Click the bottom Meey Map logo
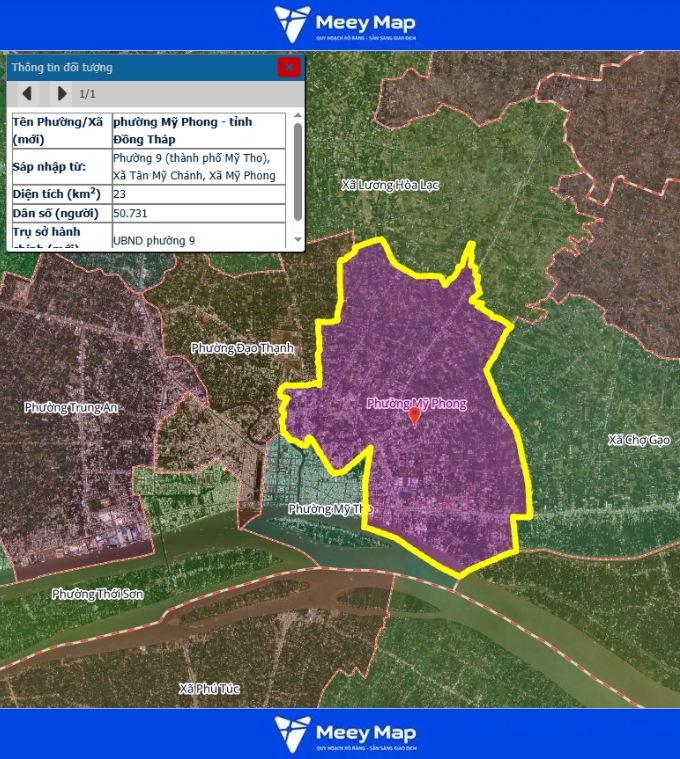The height and width of the screenshot is (759, 680). pyautogui.click(x=345, y=733)
